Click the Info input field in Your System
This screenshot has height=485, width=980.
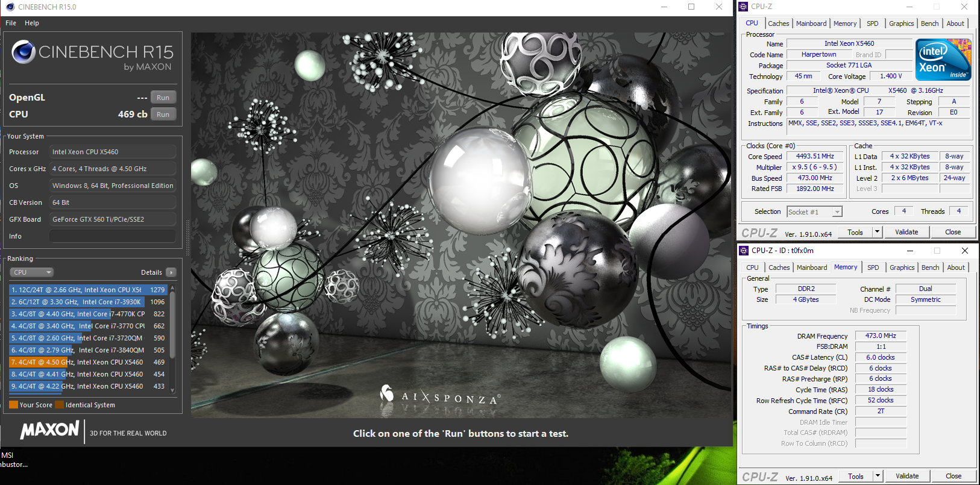(x=113, y=236)
